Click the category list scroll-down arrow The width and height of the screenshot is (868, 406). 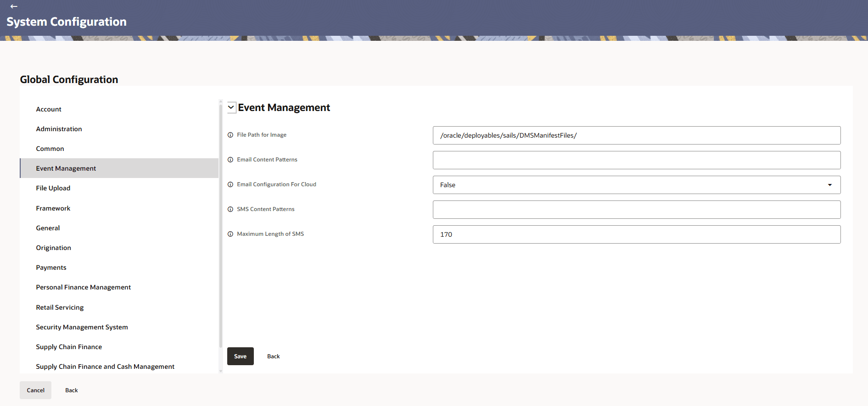(221, 371)
